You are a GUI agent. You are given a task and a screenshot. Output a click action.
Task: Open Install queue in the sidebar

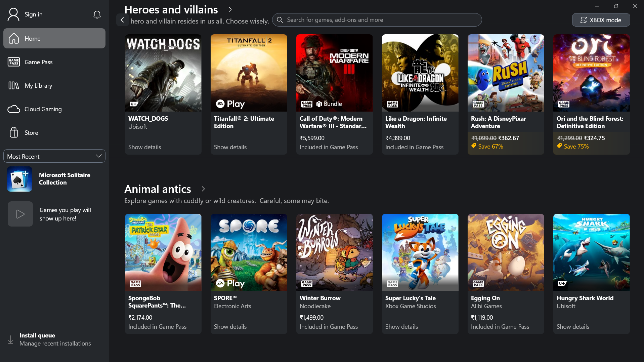[x=54, y=339]
